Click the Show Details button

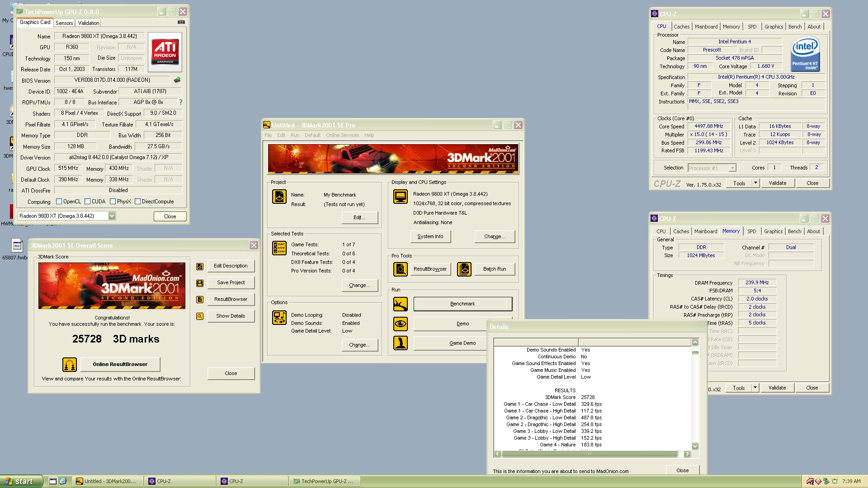231,316
